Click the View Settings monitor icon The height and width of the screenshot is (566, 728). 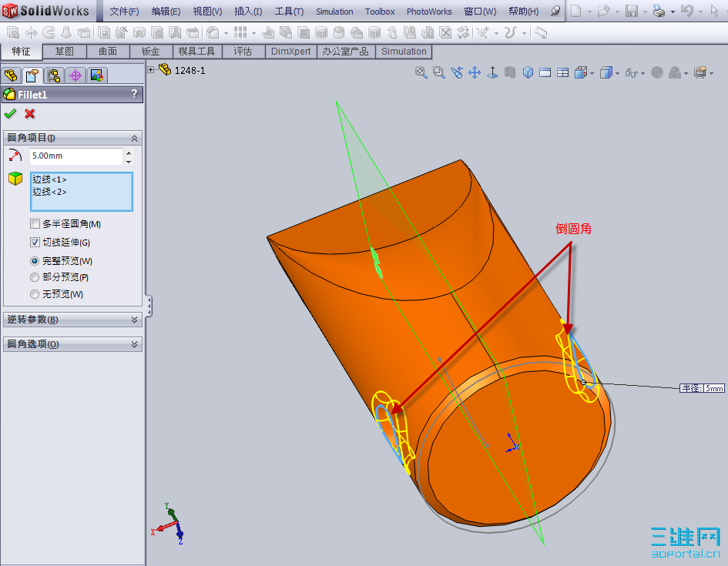click(700, 72)
